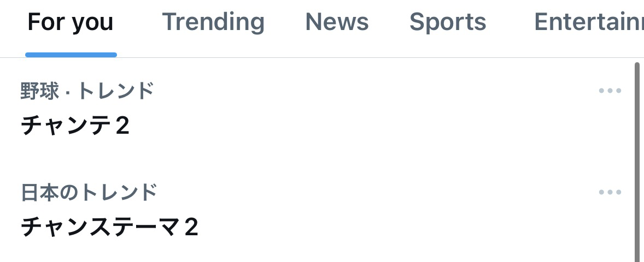The height and width of the screenshot is (262, 644).
Task: Expand the menu beside the baseball trend
Action: pyautogui.click(x=610, y=91)
